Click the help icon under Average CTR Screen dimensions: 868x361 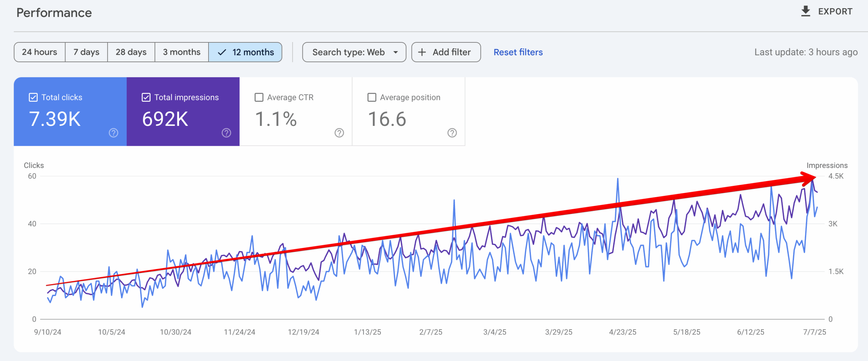click(339, 134)
